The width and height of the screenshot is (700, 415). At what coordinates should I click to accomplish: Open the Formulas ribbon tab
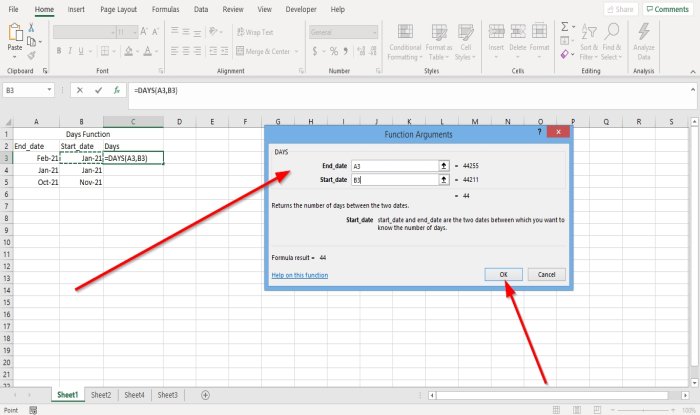point(165,9)
